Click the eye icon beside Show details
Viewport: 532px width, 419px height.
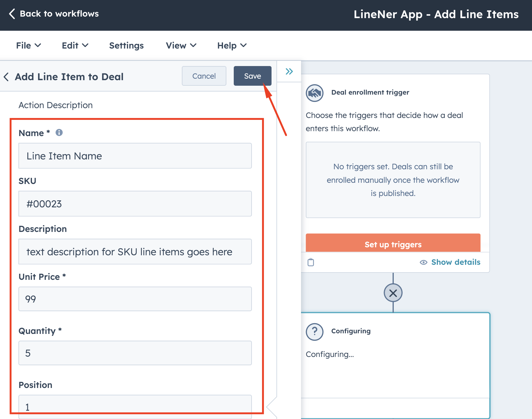pos(424,262)
